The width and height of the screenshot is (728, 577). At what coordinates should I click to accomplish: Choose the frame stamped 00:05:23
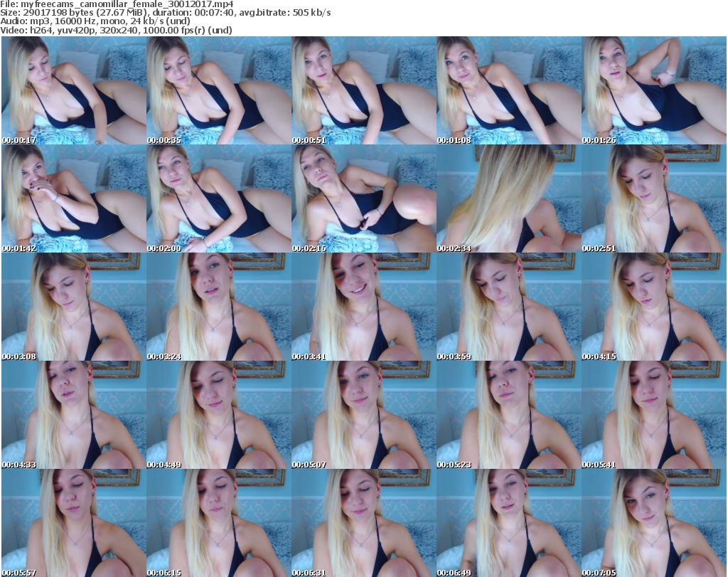click(x=509, y=415)
